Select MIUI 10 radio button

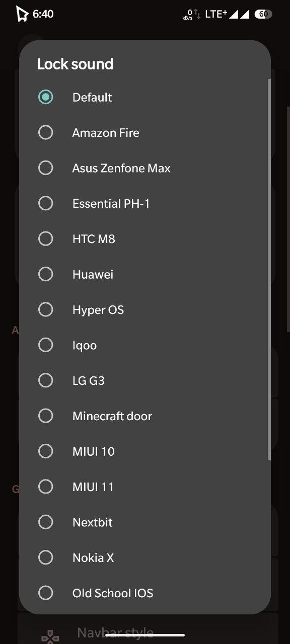(x=45, y=451)
